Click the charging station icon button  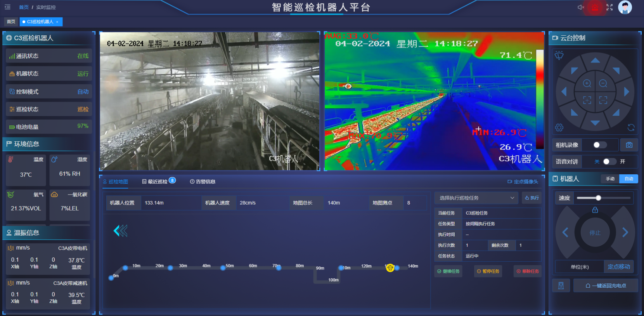tap(561, 286)
